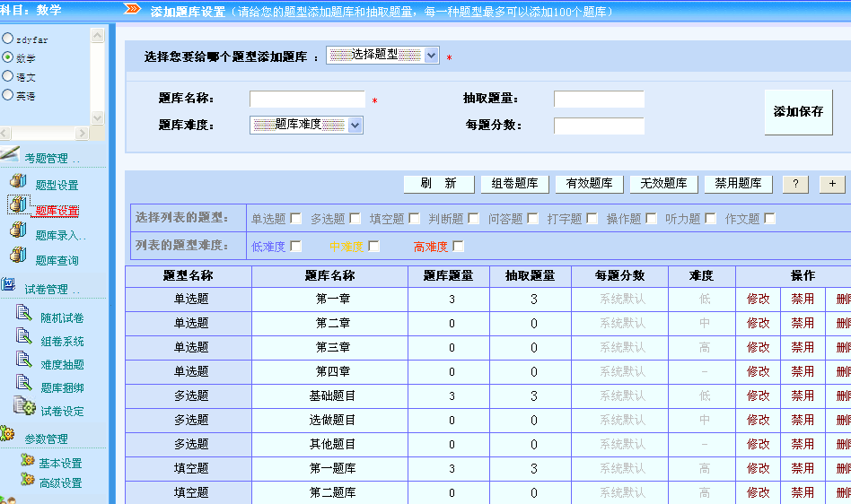
Task: Expand the 题库难度 dropdown list
Action: click(x=305, y=125)
